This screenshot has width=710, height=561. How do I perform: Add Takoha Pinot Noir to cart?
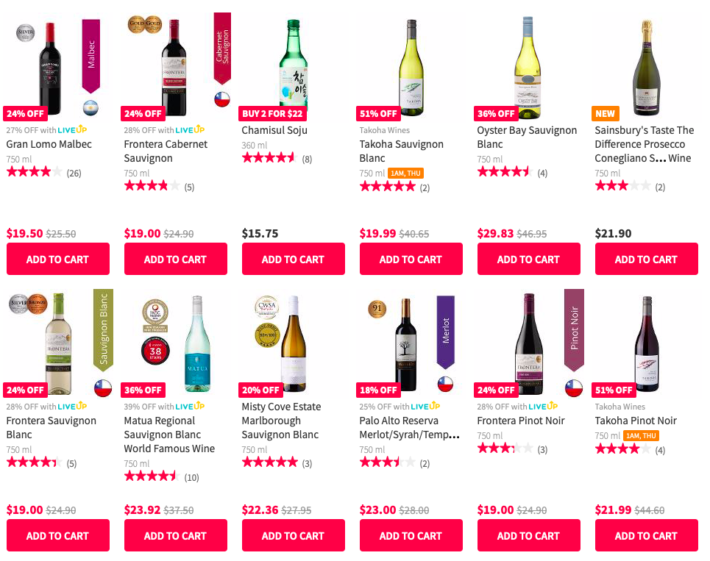pyautogui.click(x=646, y=535)
